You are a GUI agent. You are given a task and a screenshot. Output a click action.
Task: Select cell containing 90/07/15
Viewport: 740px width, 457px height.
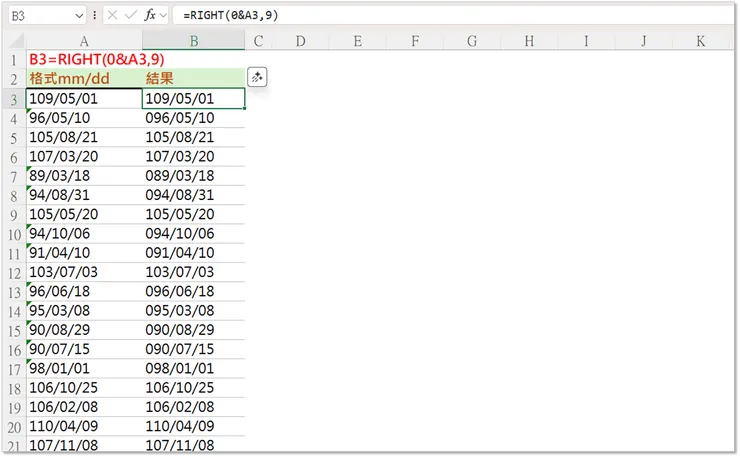(x=84, y=349)
